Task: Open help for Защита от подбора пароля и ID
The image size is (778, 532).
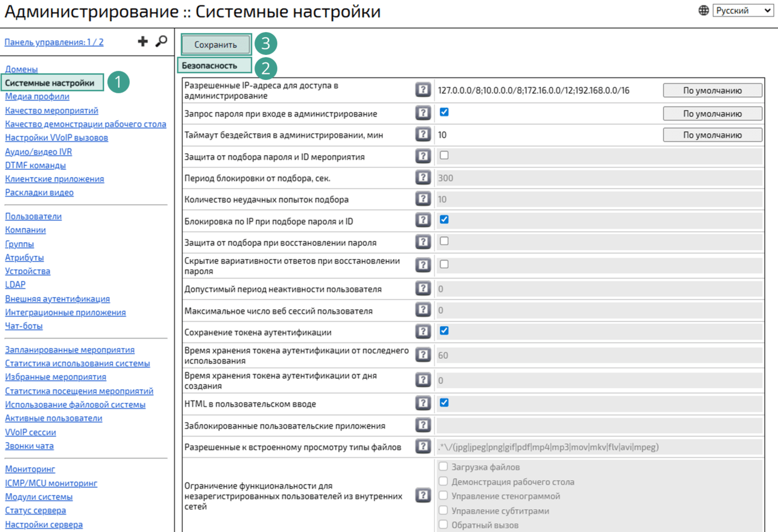Action: 423,156
